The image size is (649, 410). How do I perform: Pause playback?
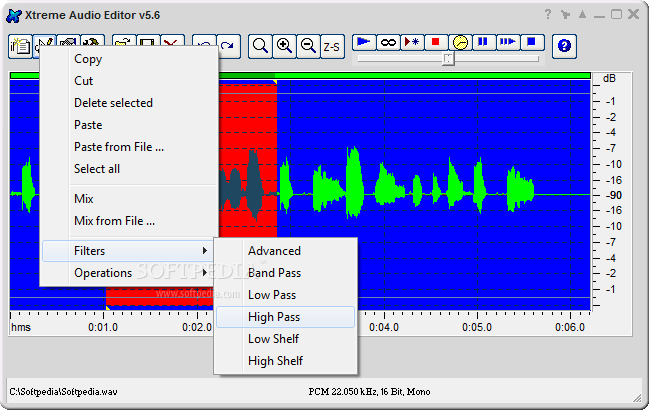[483, 42]
